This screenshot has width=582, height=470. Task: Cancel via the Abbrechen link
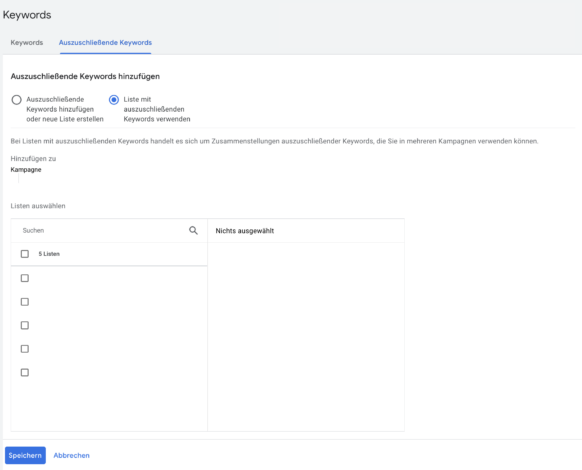coord(72,455)
